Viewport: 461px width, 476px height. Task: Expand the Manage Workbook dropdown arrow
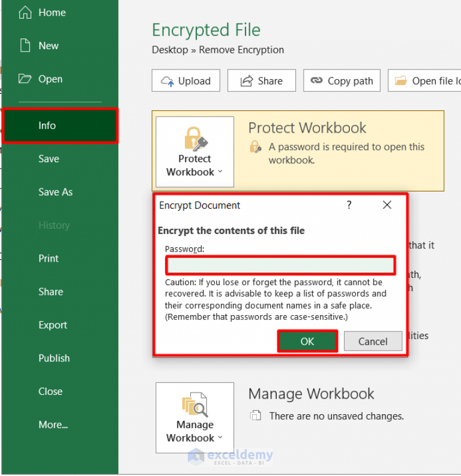pyautogui.click(x=220, y=438)
